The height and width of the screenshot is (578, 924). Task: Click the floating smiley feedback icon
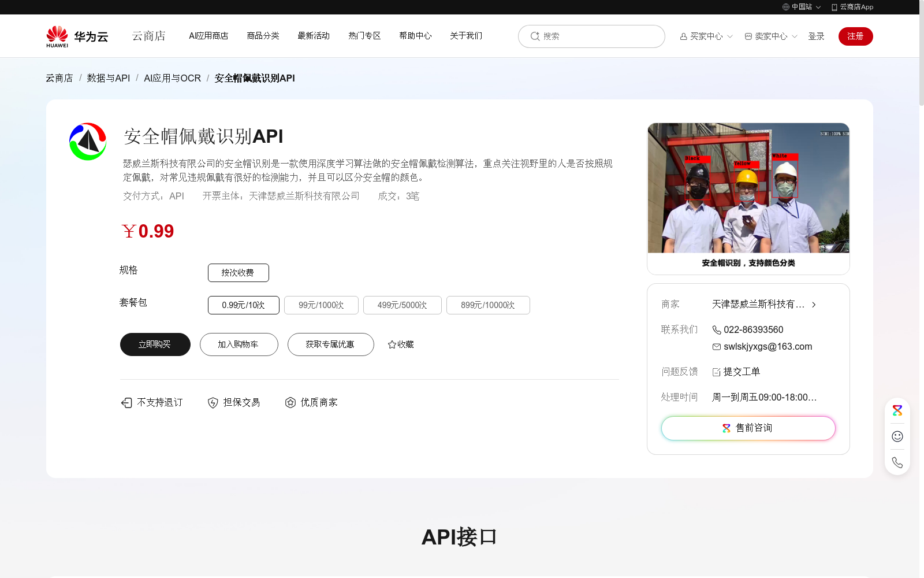897,436
